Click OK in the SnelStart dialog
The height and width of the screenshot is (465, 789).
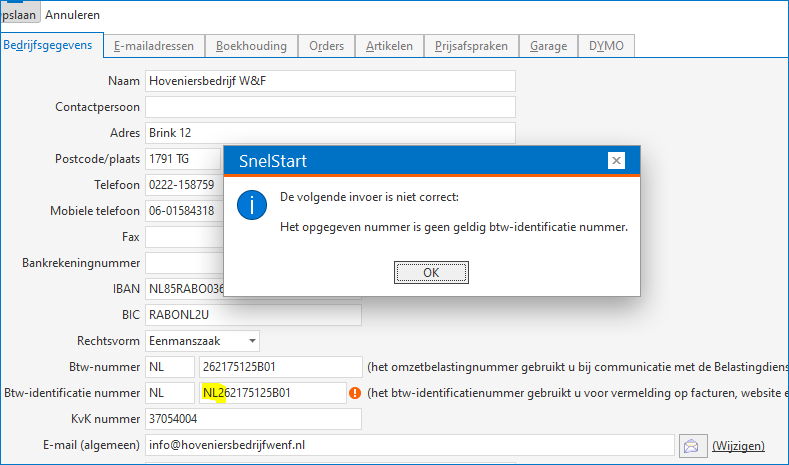[431, 272]
